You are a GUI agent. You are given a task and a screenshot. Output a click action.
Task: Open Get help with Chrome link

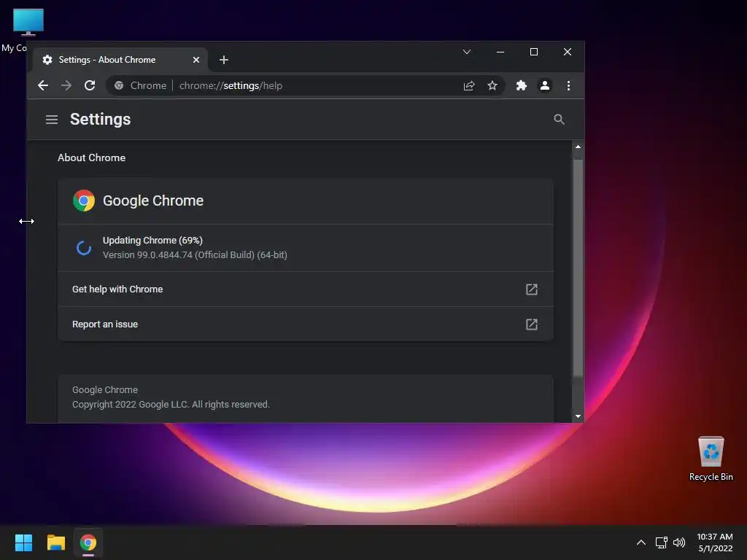point(306,289)
